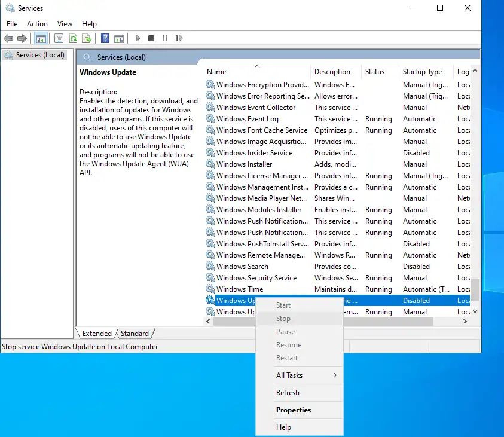Toggle the Show/Hide Console Tree toolbar icon

[41, 38]
